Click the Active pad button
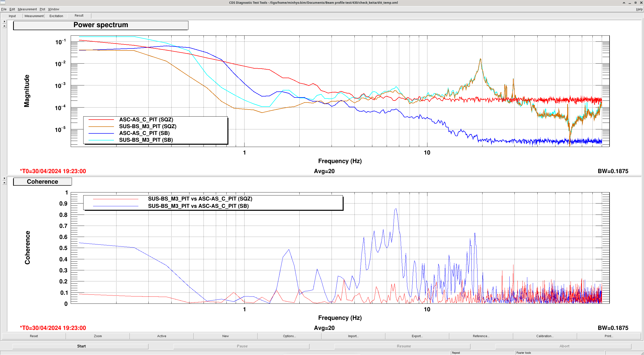Image resolution: width=644 pixels, height=355 pixels. click(162, 336)
